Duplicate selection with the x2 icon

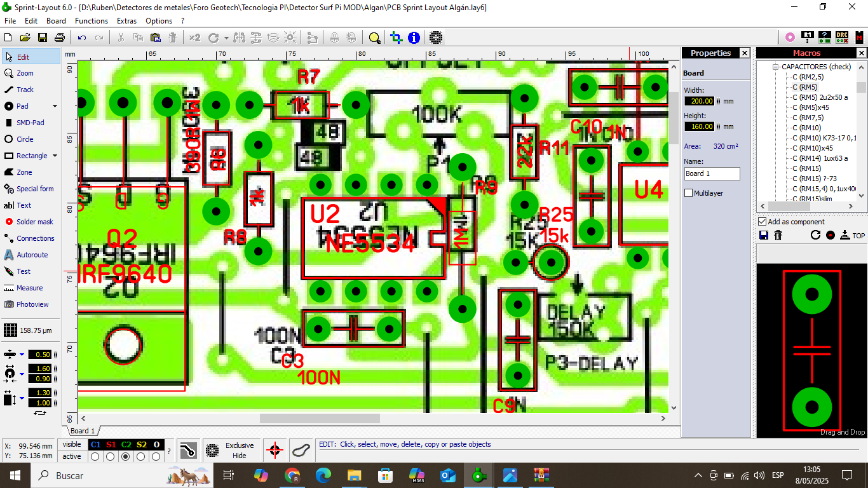194,37
